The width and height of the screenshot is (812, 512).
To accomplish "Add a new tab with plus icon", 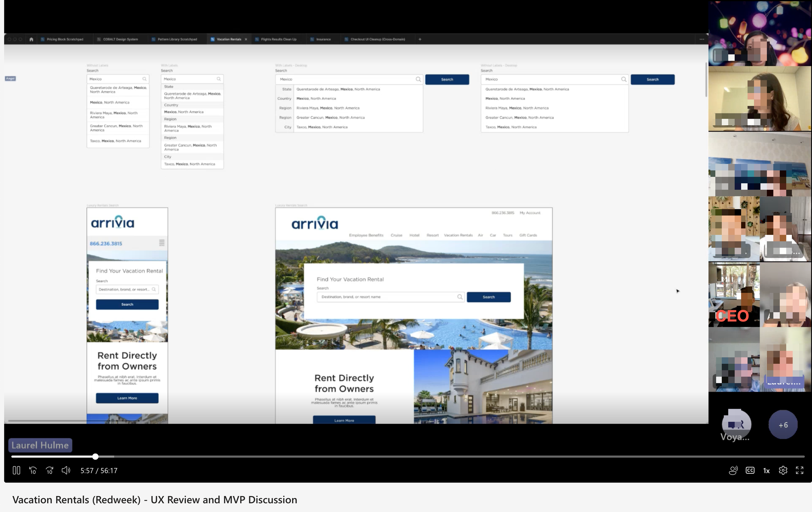I will 420,39.
